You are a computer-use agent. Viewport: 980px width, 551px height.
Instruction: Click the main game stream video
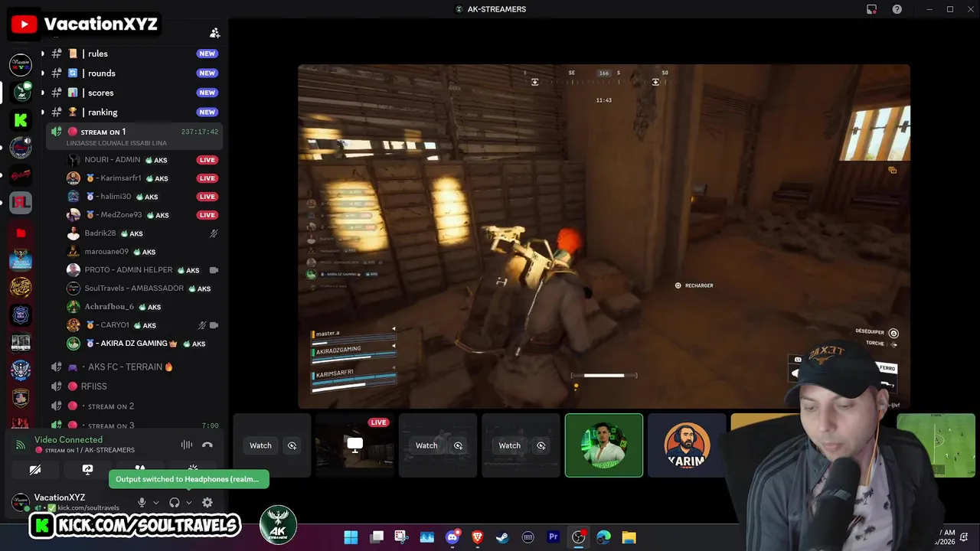[604, 236]
